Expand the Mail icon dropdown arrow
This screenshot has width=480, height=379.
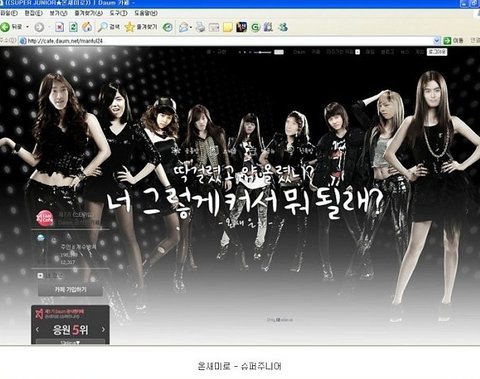pyautogui.click(x=191, y=27)
